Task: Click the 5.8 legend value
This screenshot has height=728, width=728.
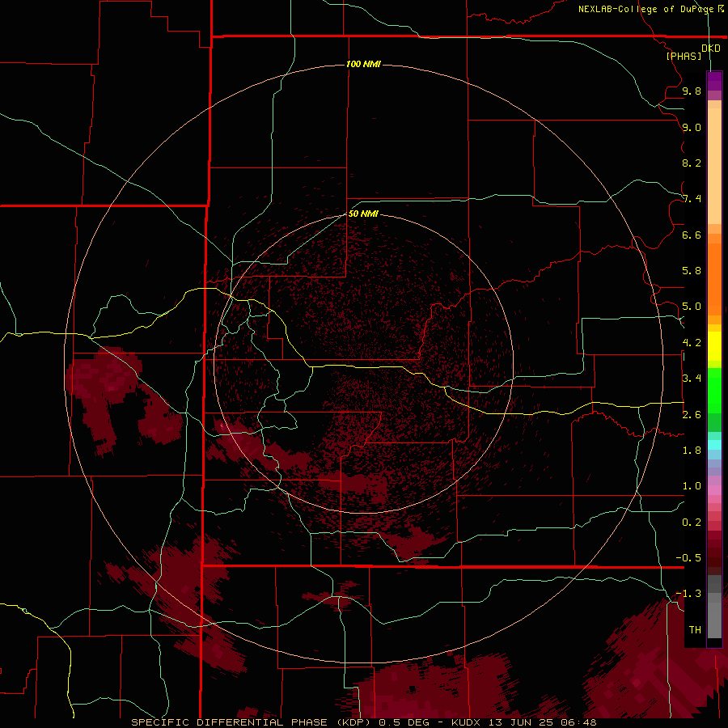Action: pyautogui.click(x=692, y=271)
